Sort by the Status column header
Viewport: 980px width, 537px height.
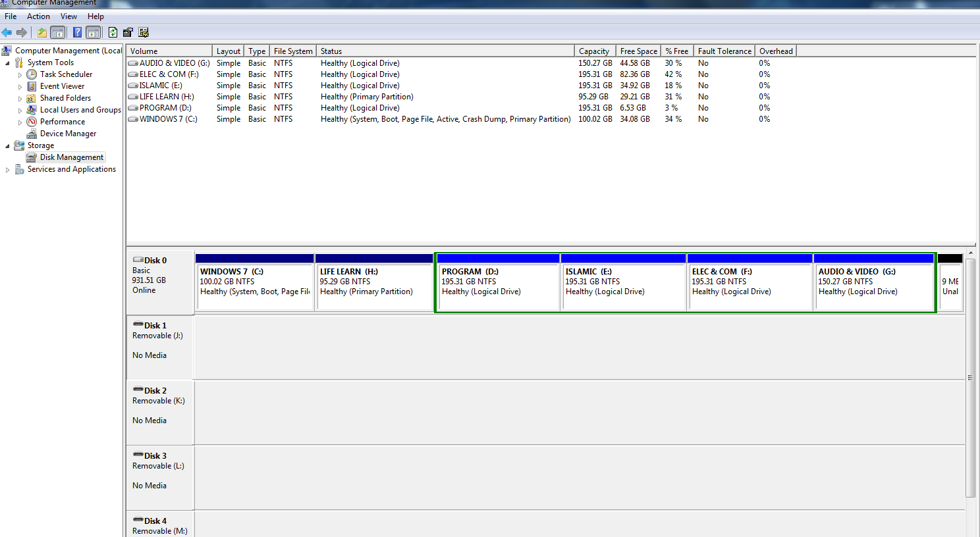(445, 51)
